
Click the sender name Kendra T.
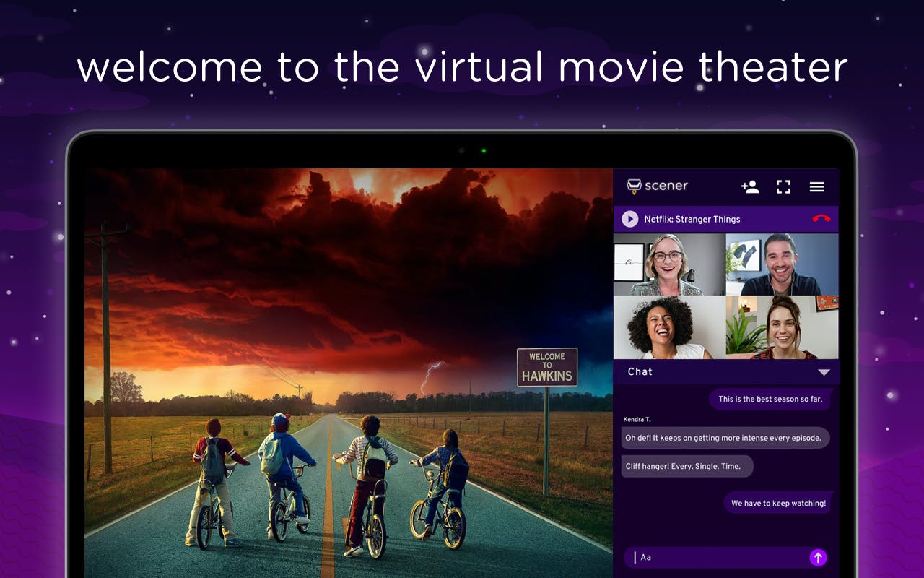[637, 419]
